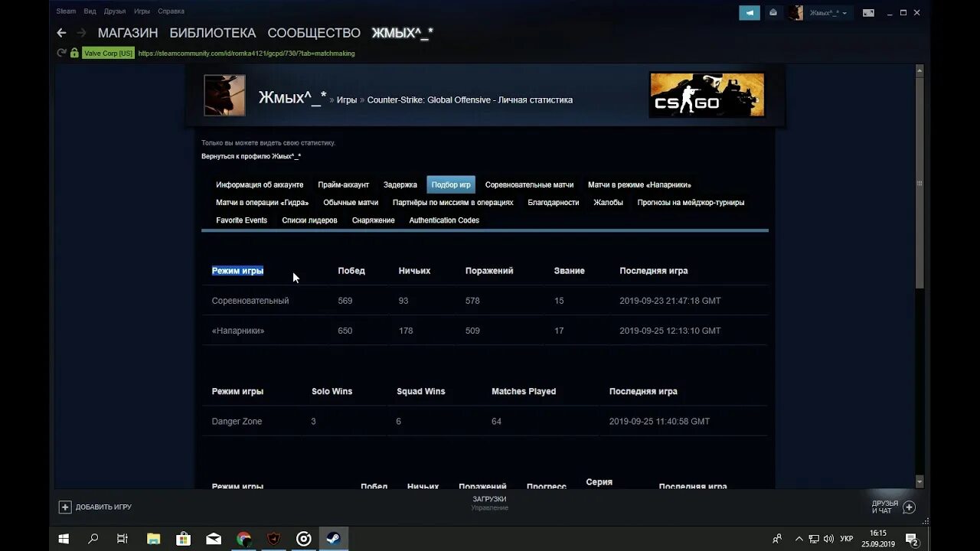Open the Steam menu
Image resolution: width=980 pixels, height=551 pixels.
[x=66, y=11]
